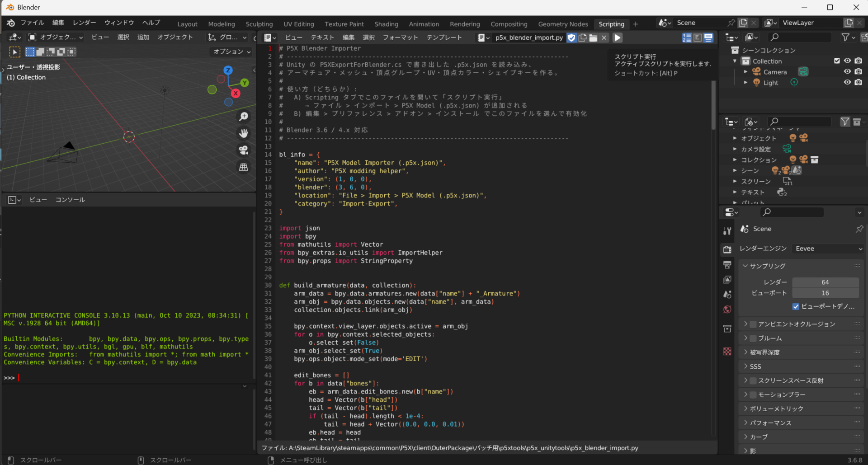Switch to the Geometry Nodes workspace tab
The image size is (868, 465).
coord(563,24)
